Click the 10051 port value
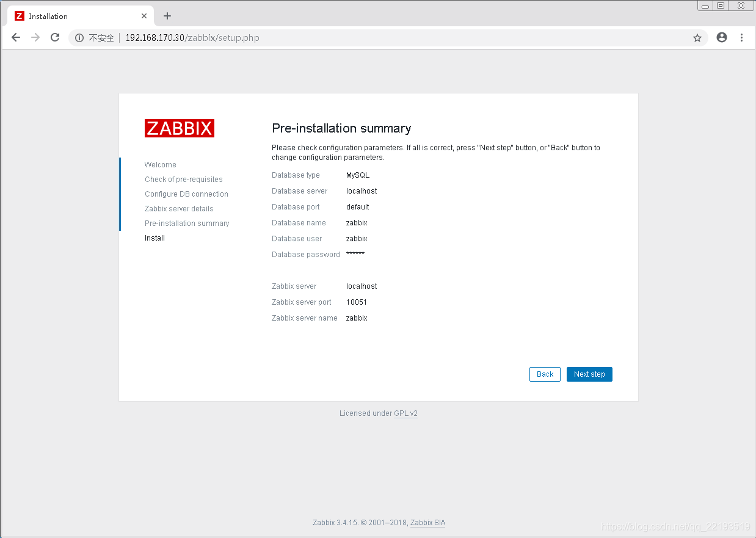Image resolution: width=756 pixels, height=538 pixels. pyautogui.click(x=357, y=302)
